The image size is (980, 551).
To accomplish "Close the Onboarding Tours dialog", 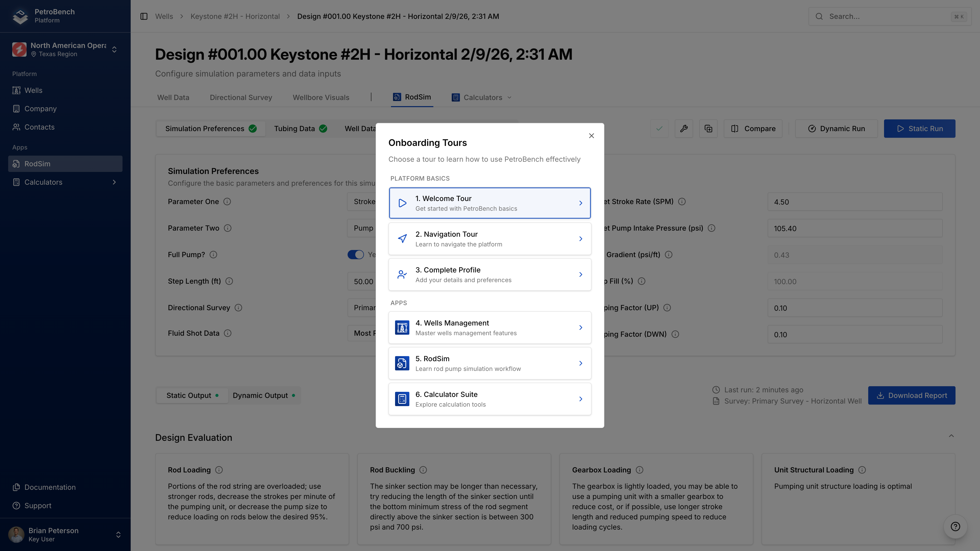I will [x=591, y=136].
